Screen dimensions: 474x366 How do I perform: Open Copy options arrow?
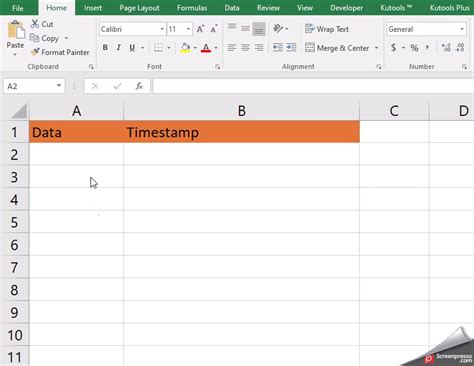coord(66,38)
